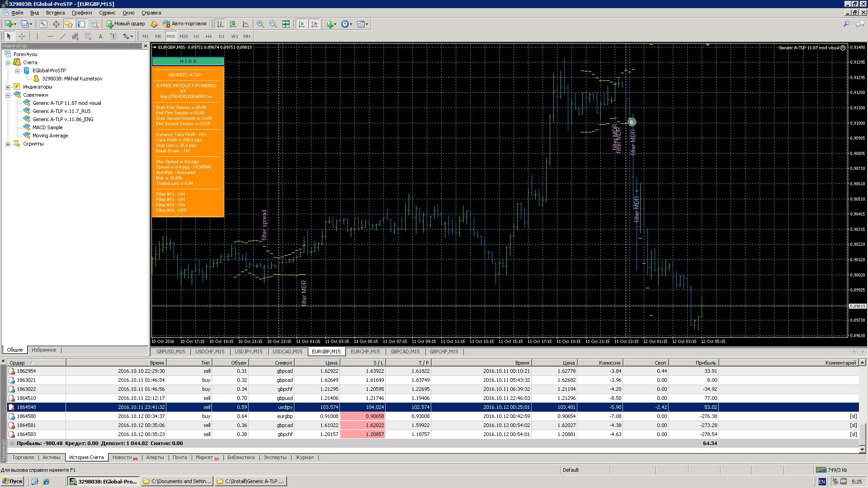Open the Strategy Tester icon

(x=94, y=24)
